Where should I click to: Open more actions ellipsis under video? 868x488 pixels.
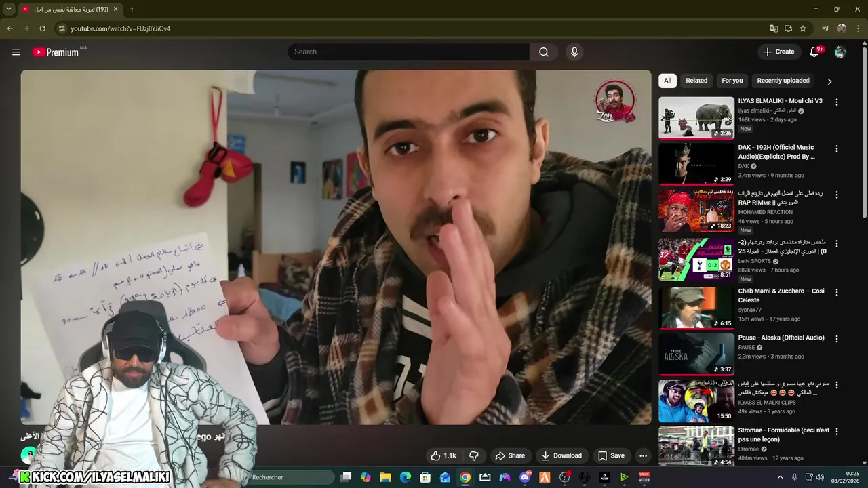643,455
